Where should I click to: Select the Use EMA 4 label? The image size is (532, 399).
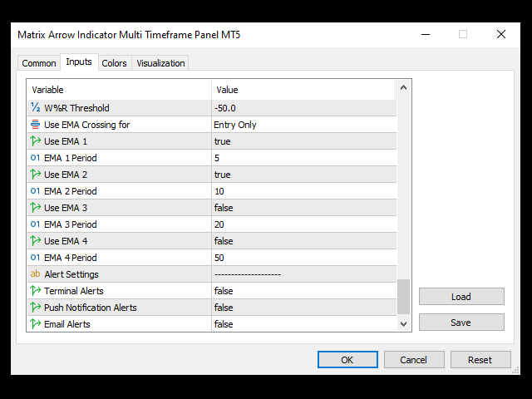66,241
